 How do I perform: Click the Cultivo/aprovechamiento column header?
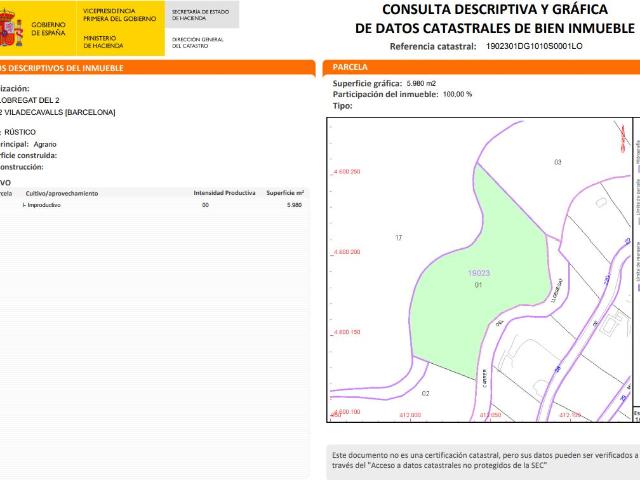pyautogui.click(x=62, y=192)
